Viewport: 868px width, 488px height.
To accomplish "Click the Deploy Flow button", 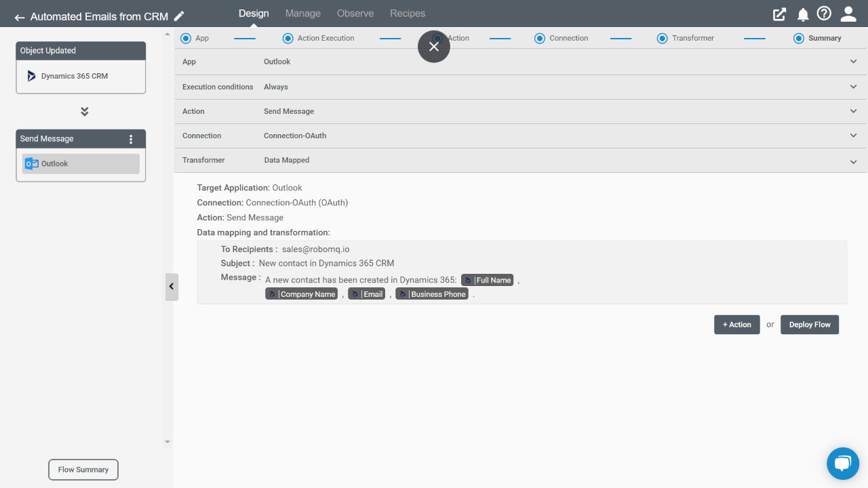I will pos(810,325).
